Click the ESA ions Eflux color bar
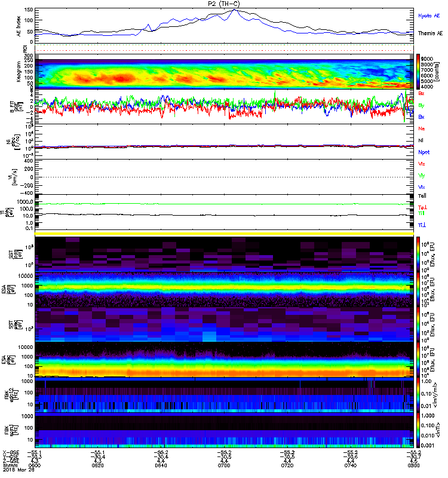 (x=418, y=289)
